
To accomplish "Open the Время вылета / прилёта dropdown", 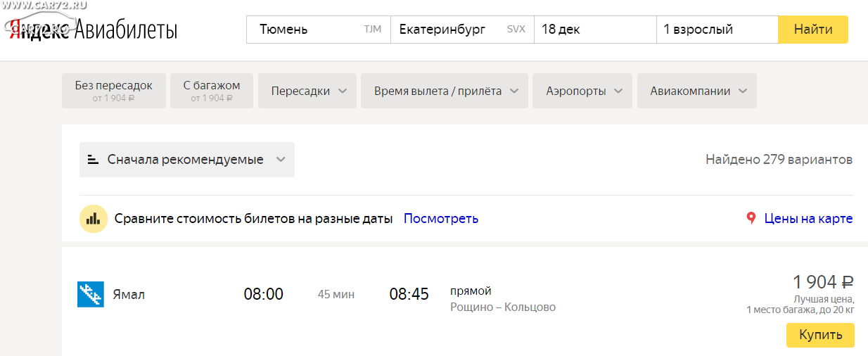I will pyautogui.click(x=445, y=91).
